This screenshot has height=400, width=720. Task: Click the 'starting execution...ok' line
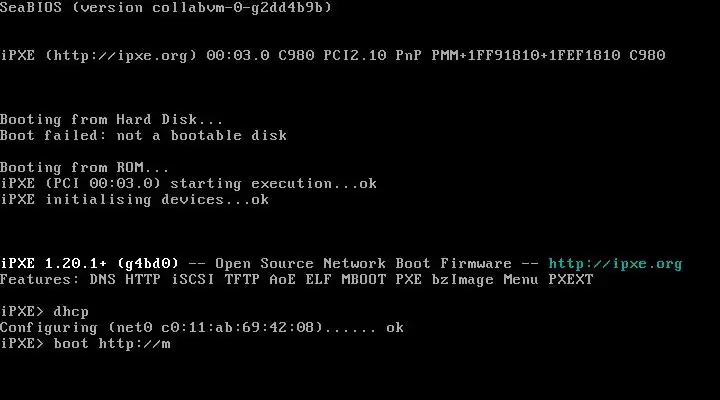pyautogui.click(x=273, y=184)
